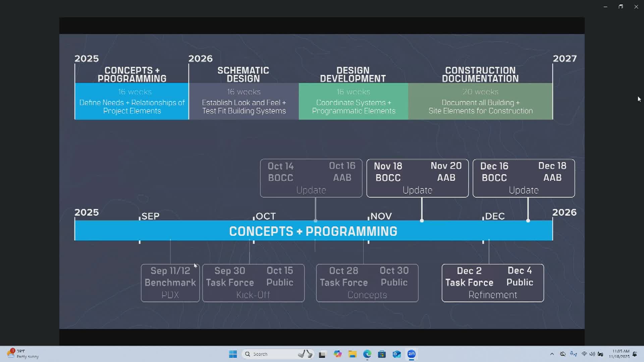Open network settings from the tray
Image resolution: width=644 pixels, height=362 pixels.
click(x=584, y=354)
